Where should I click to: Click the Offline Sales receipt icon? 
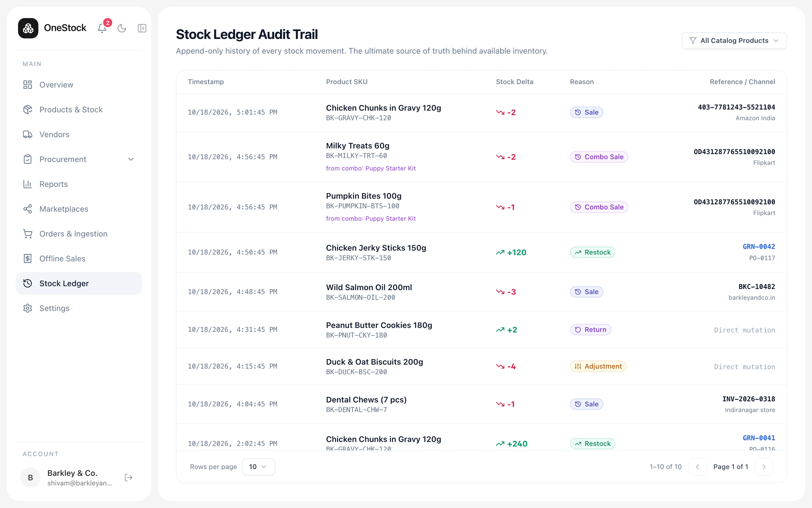(x=28, y=259)
